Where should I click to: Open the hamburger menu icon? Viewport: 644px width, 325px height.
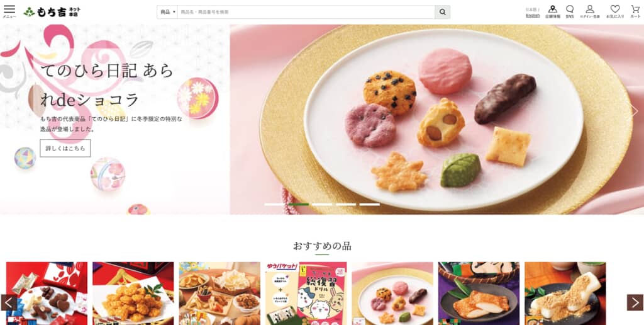coord(9,11)
